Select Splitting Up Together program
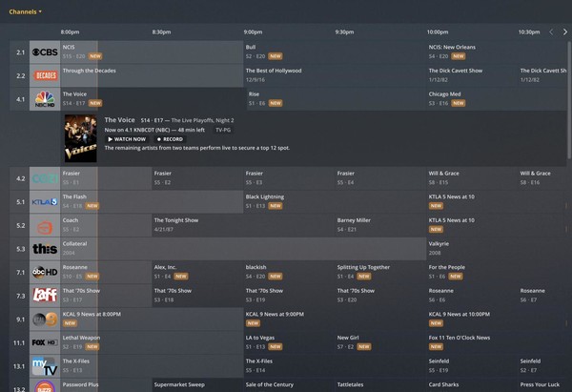 point(380,272)
